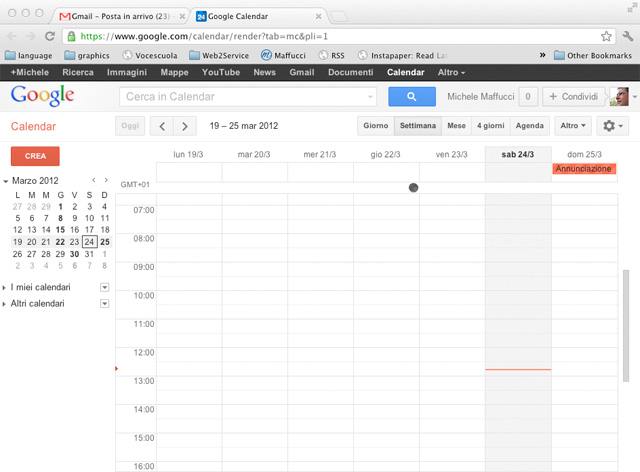
Task: Click in the Cerca in Calendar field
Action: (x=245, y=96)
